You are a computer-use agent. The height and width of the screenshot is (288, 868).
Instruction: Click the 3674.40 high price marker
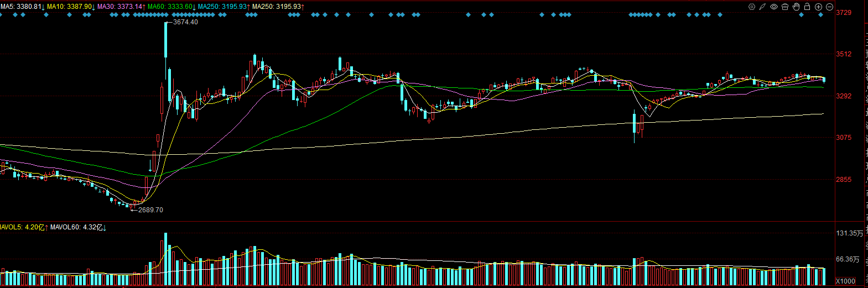pos(185,22)
